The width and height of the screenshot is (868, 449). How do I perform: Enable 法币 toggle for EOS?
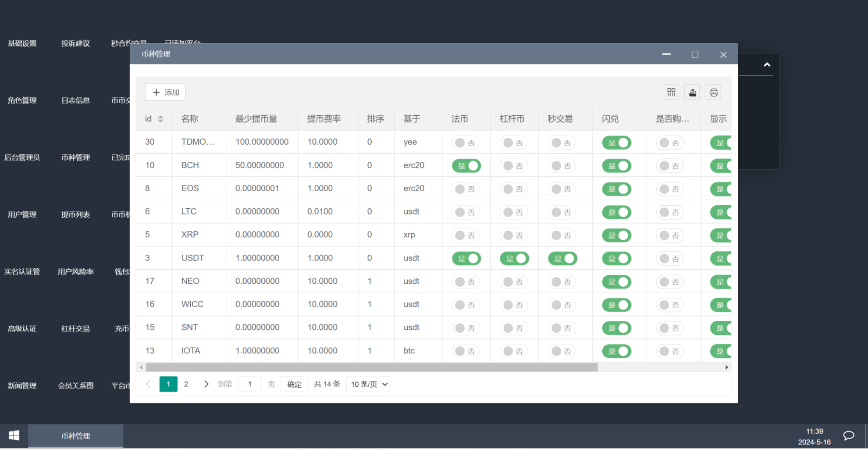point(466,189)
